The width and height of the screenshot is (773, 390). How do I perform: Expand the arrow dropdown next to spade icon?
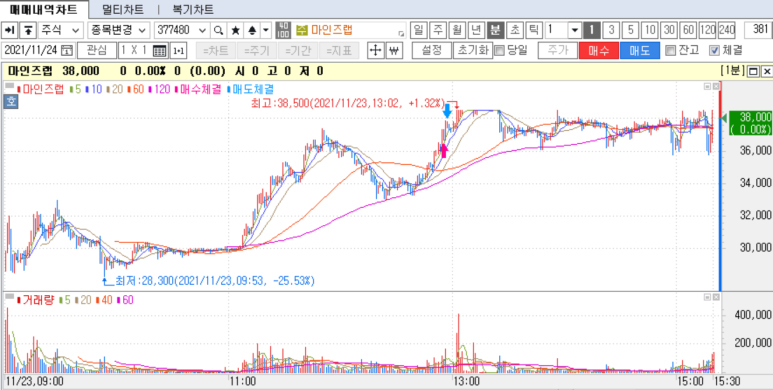click(x=266, y=30)
